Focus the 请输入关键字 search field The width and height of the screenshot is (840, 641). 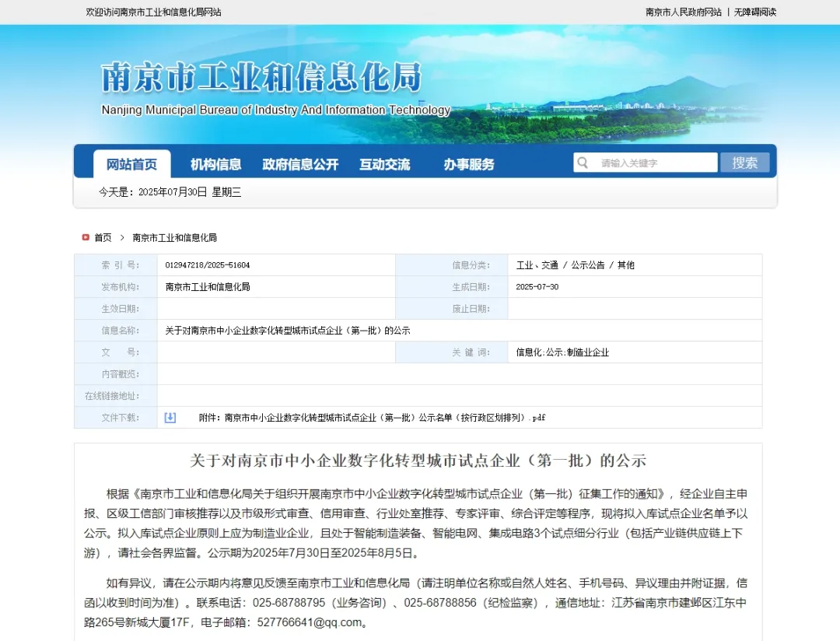[655, 163]
